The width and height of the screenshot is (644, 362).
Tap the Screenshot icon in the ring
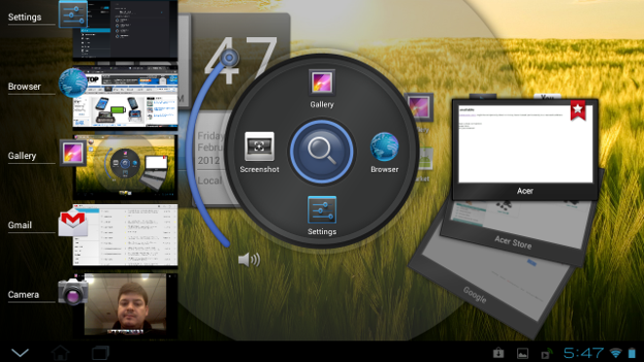point(260,146)
